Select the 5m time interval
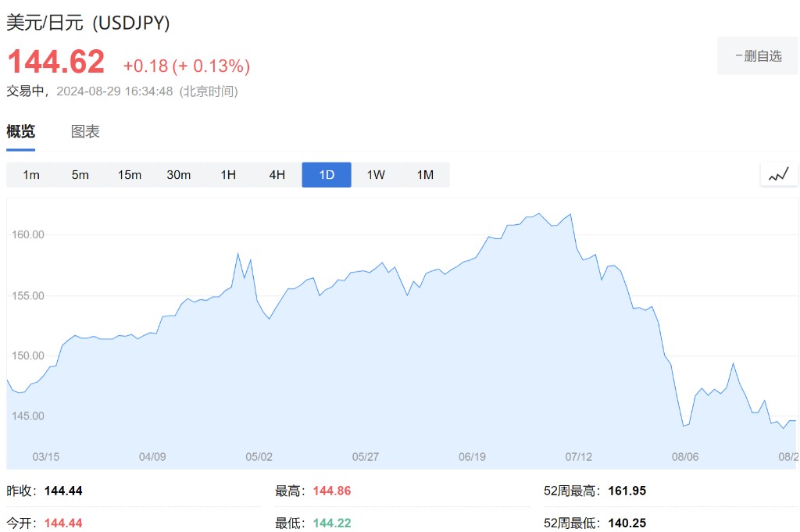800x532 pixels. pos(80,175)
